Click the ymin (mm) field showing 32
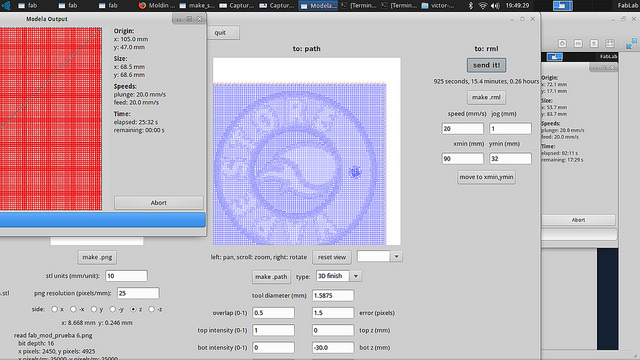Image resolution: width=640 pixels, height=360 pixels. point(510,158)
